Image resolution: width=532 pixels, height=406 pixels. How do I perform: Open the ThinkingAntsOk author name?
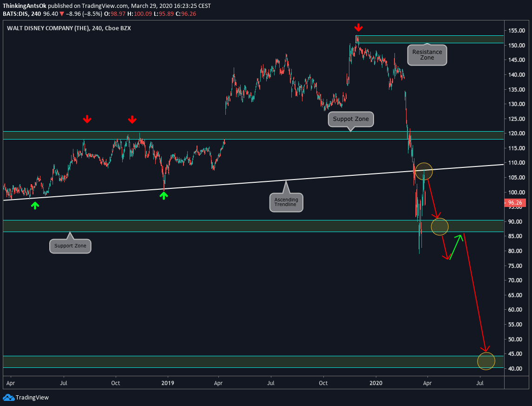point(25,6)
